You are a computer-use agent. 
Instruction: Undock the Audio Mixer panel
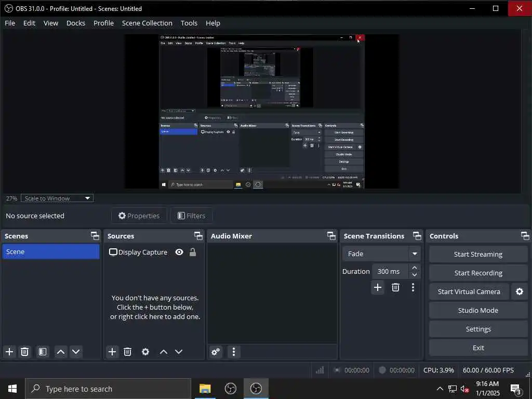pyautogui.click(x=331, y=236)
